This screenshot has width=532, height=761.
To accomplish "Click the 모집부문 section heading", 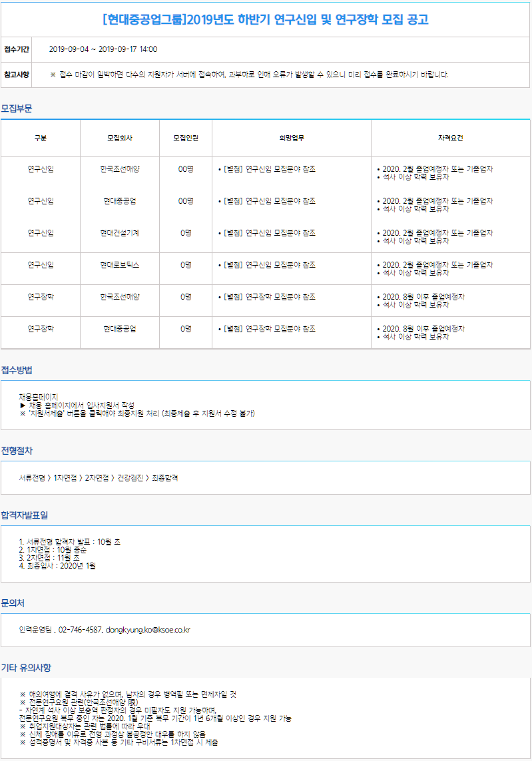I will click(x=17, y=109).
